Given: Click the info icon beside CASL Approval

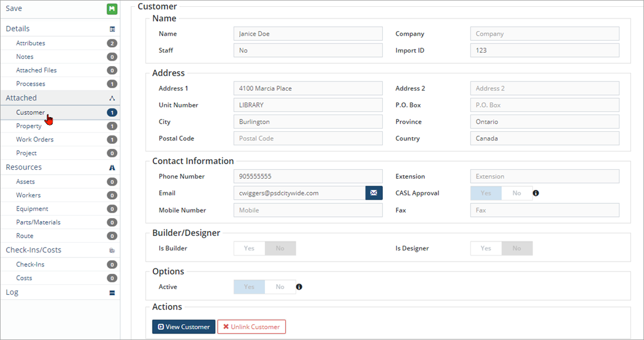Looking at the screenshot, I should pos(535,193).
